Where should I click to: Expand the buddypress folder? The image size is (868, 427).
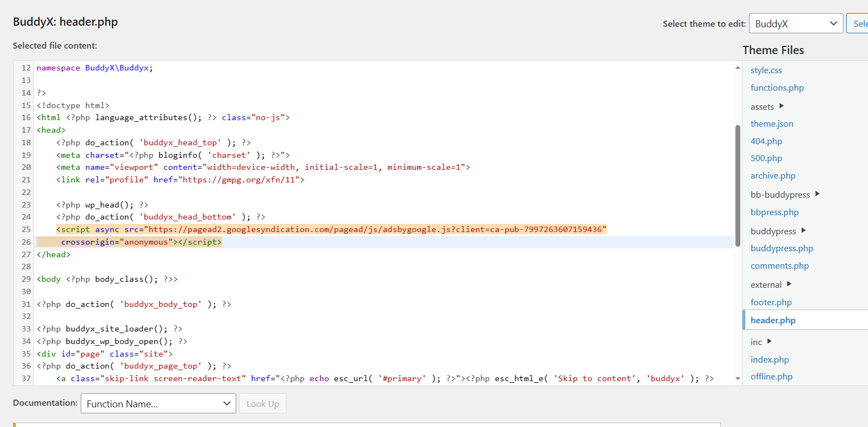click(777, 231)
